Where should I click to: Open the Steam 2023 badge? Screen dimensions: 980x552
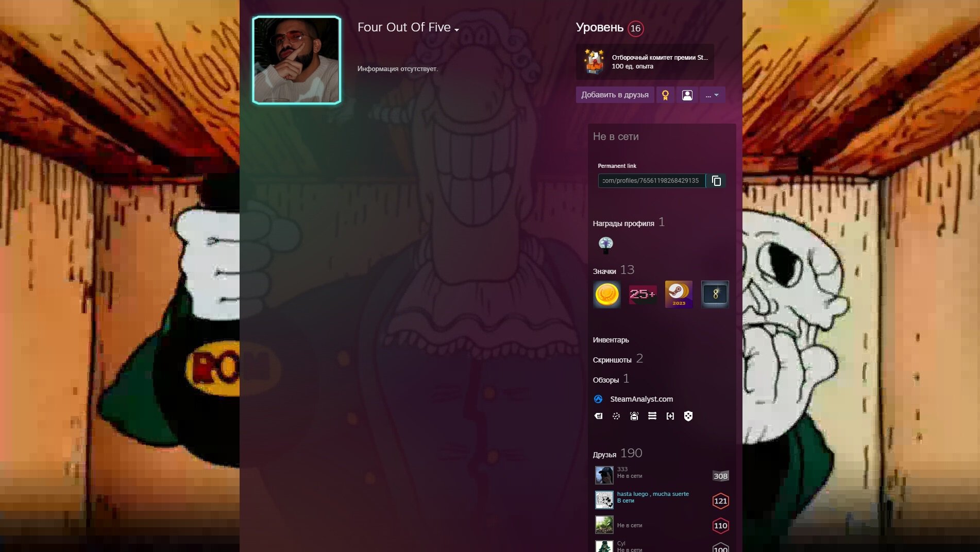pyautogui.click(x=679, y=295)
